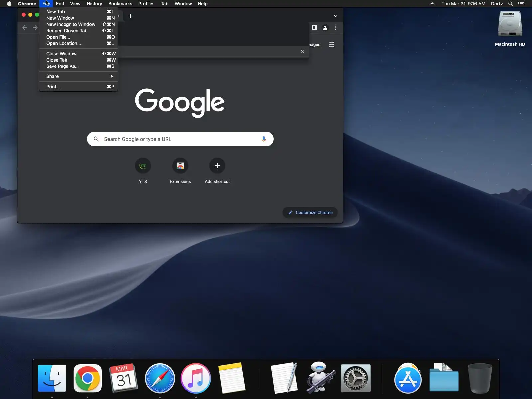The height and width of the screenshot is (399, 532).
Task: Open the Bookmarks menu
Action: tap(120, 4)
